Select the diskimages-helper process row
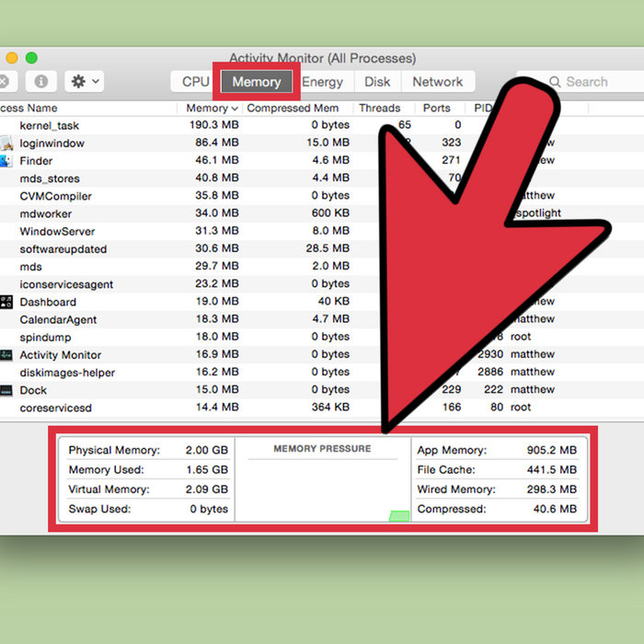The width and height of the screenshot is (644, 644). [322, 373]
